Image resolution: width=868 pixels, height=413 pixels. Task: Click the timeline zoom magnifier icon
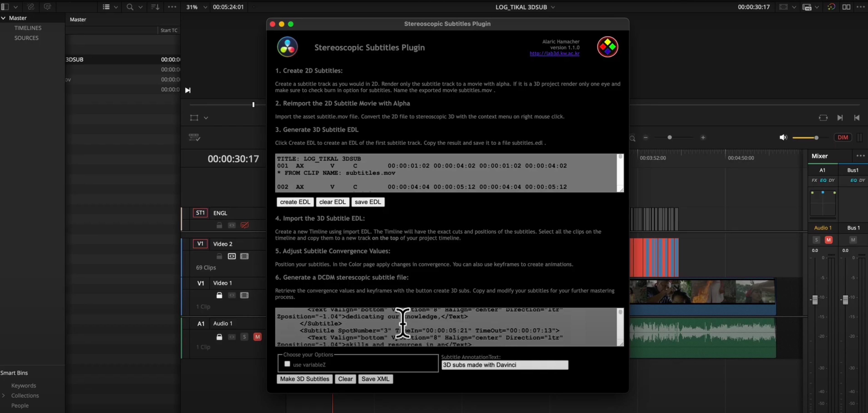(x=632, y=138)
